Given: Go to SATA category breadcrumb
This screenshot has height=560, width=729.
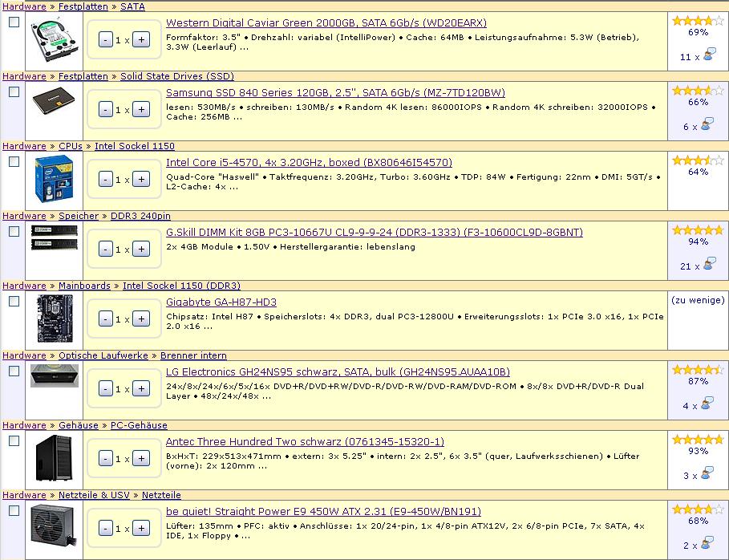Looking at the screenshot, I should click(x=132, y=6).
